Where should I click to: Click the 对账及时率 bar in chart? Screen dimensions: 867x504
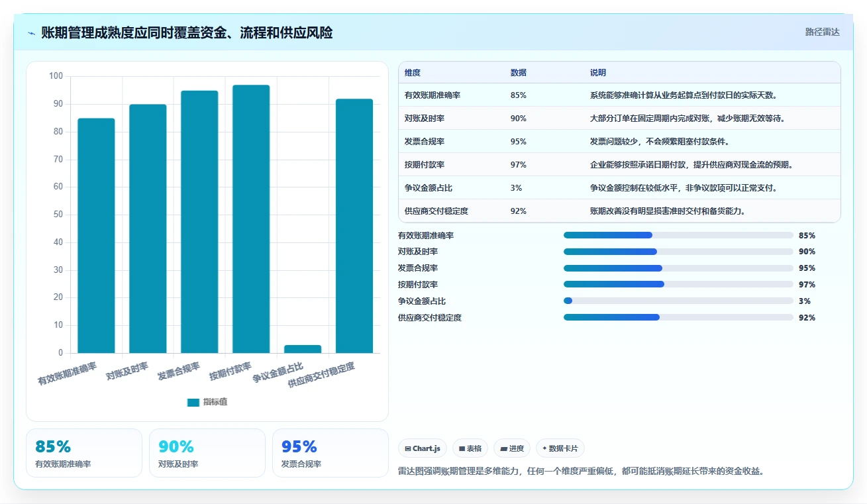(148, 228)
